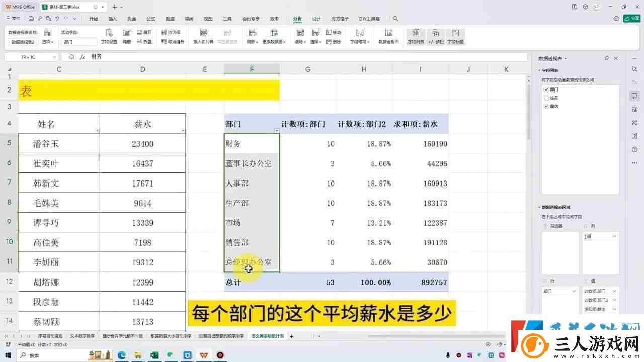Toggle the 字段列表 (Field List) button
The height and width of the screenshot is (362, 644).
click(x=416, y=37)
